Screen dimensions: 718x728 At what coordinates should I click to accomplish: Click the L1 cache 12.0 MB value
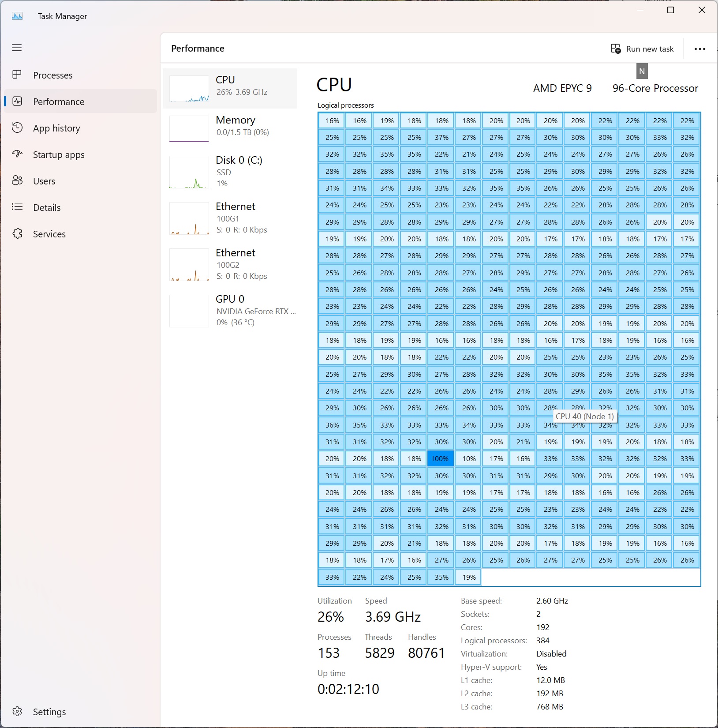click(x=550, y=680)
